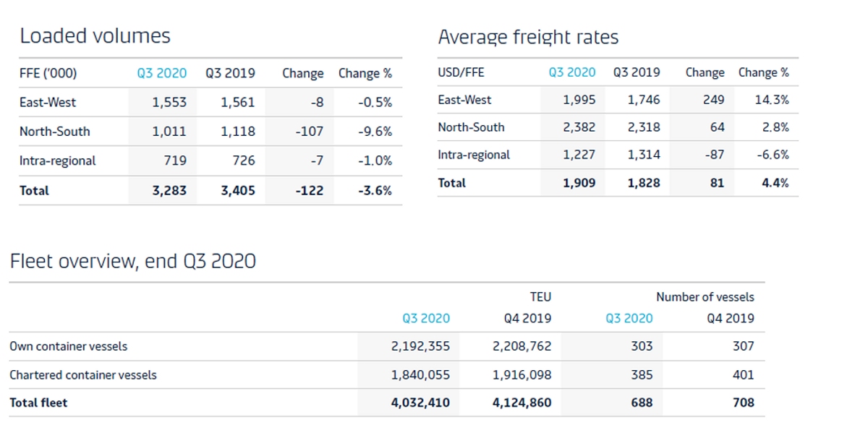
Task: Select the Total row in Average freight rates
Action: point(451,182)
